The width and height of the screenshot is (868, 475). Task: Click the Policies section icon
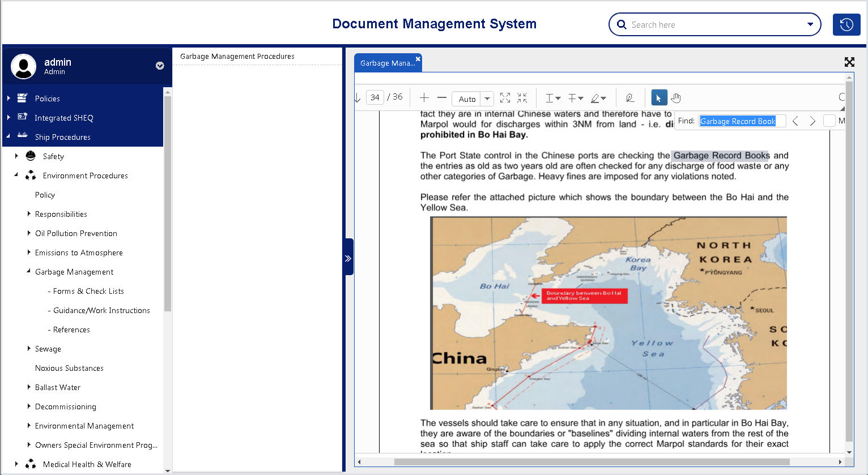pyautogui.click(x=22, y=98)
